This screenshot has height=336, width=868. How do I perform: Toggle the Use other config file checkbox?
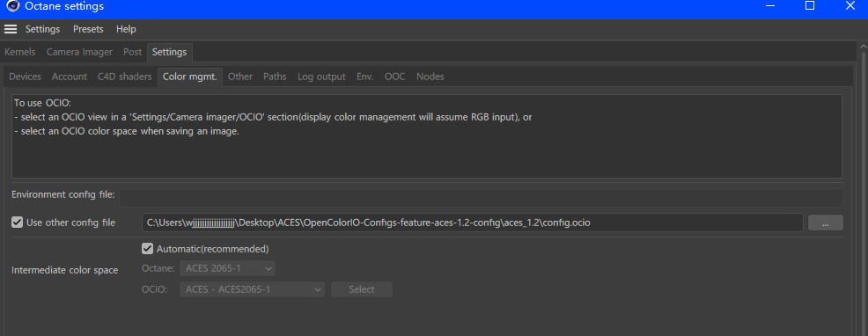pos(17,223)
